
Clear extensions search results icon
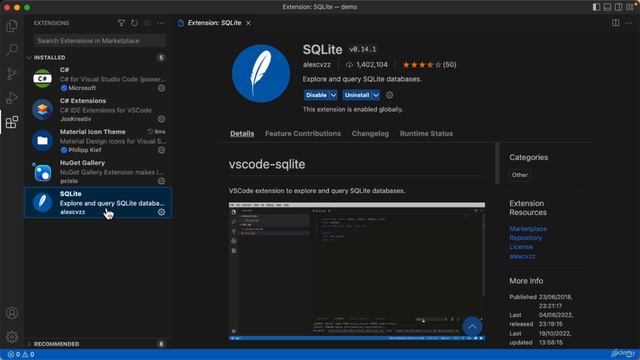pos(147,23)
